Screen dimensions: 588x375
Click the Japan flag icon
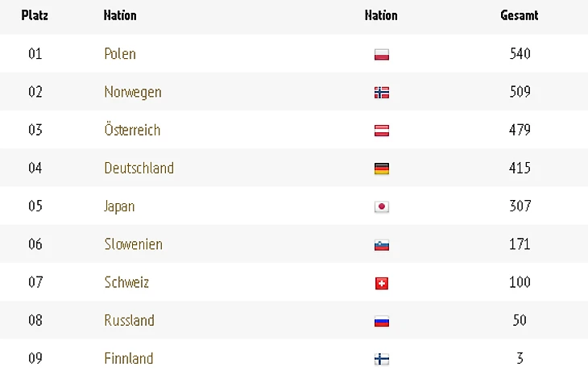[x=382, y=206]
